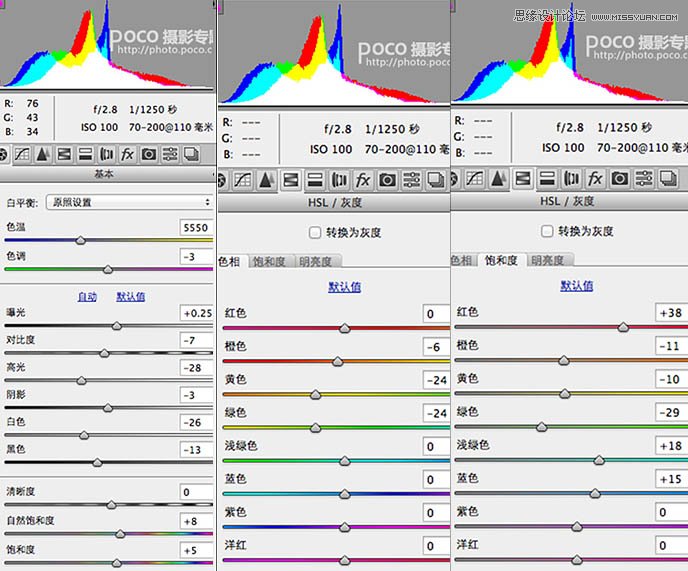Click 默认值 link in right HSL panel
Viewport: 688px width, 571px height.
pos(576,285)
